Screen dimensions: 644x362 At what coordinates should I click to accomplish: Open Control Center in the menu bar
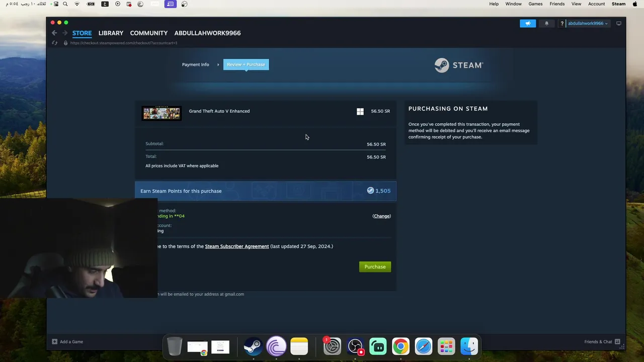coord(56,4)
